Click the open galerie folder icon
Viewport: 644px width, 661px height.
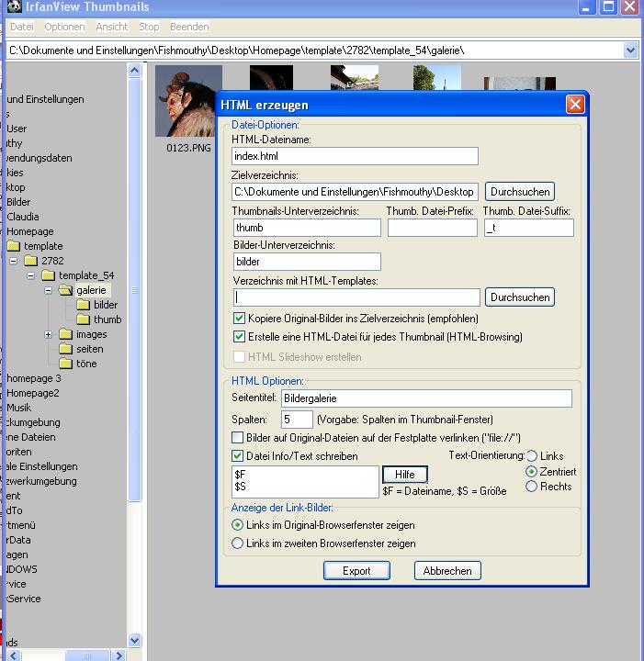[65, 290]
